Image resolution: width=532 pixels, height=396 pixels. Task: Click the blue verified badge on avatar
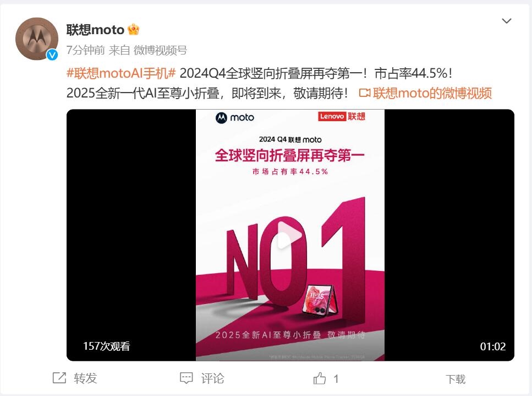(x=52, y=55)
